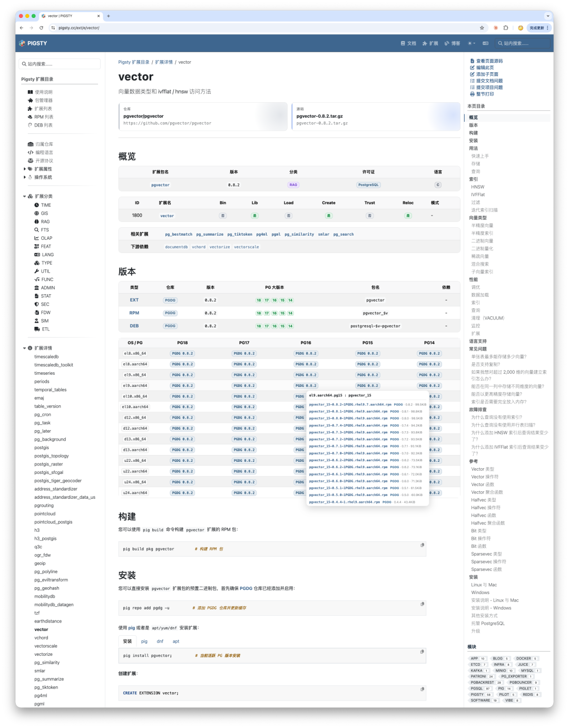
Task: Open the vchord downstream dependency link
Action: pos(199,247)
